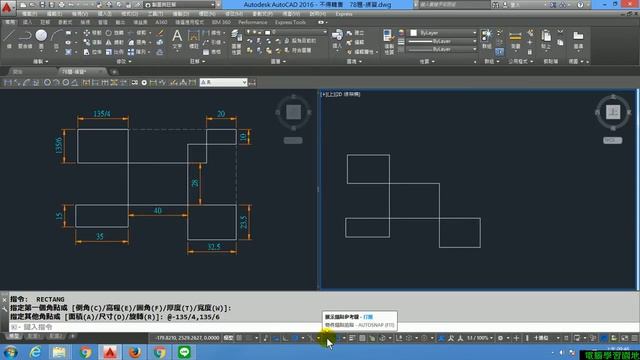Image resolution: width=640 pixels, height=360 pixels.
Task: Click the search field in the title bar
Action: (x=453, y=5)
